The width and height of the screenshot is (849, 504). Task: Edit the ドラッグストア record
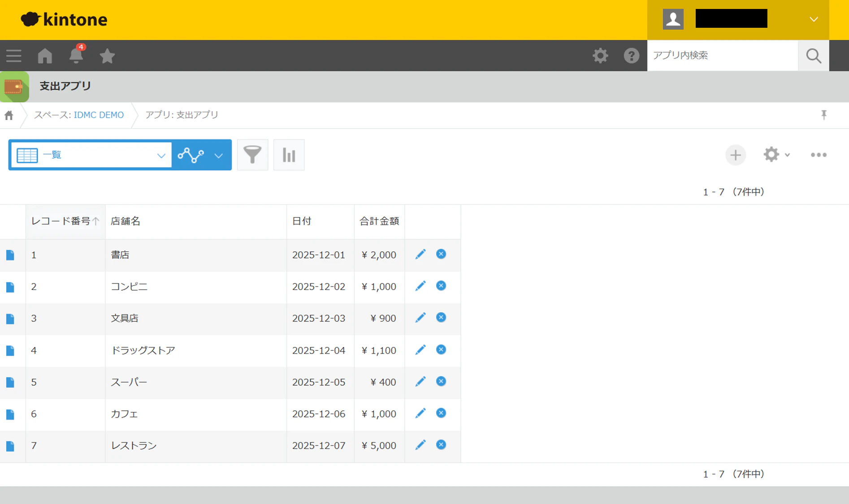click(420, 350)
